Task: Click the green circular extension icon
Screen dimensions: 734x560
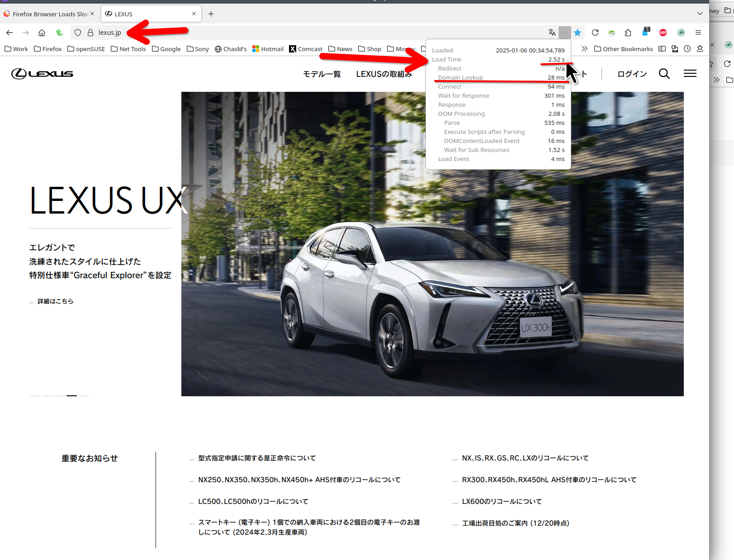Action: (x=681, y=33)
